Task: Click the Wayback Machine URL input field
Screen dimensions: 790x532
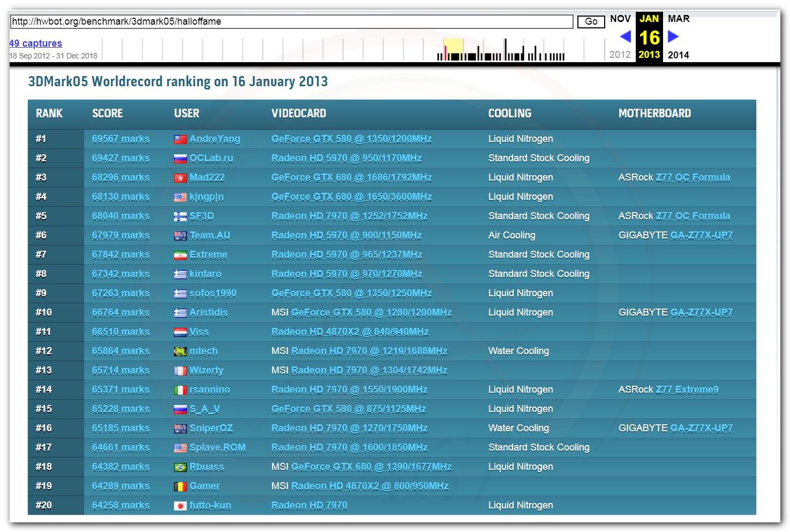Action: pyautogui.click(x=291, y=21)
